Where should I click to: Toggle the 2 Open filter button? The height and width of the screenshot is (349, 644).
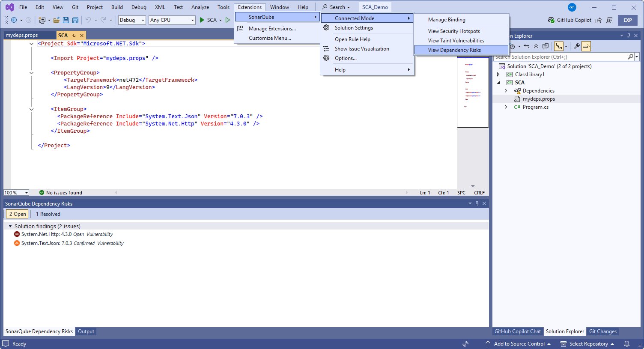click(x=18, y=214)
